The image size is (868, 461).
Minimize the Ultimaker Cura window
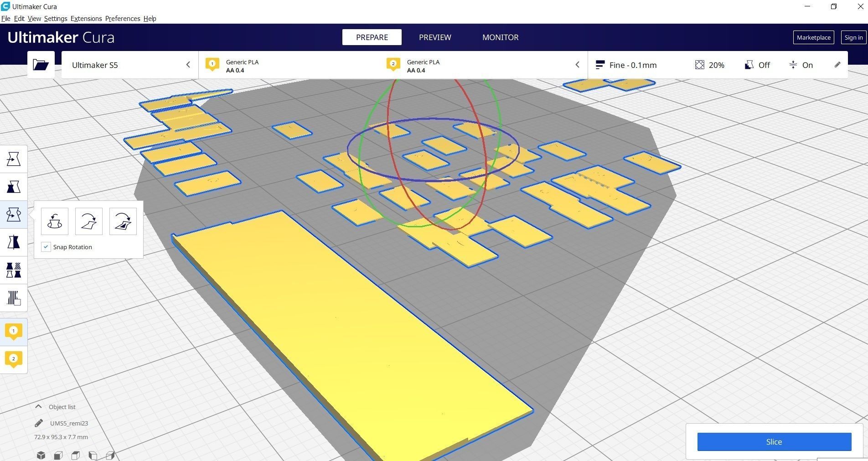point(808,6)
